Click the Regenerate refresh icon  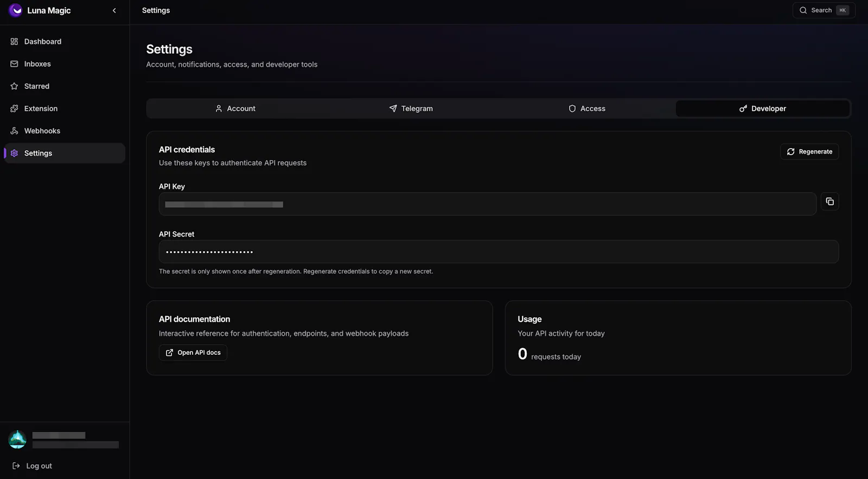[790, 152]
